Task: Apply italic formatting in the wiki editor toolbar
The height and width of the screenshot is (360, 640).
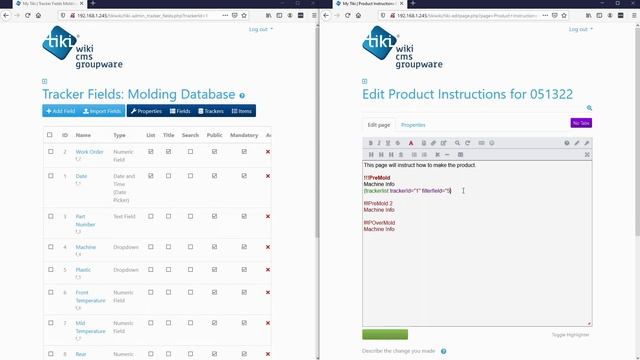Action: [379, 143]
